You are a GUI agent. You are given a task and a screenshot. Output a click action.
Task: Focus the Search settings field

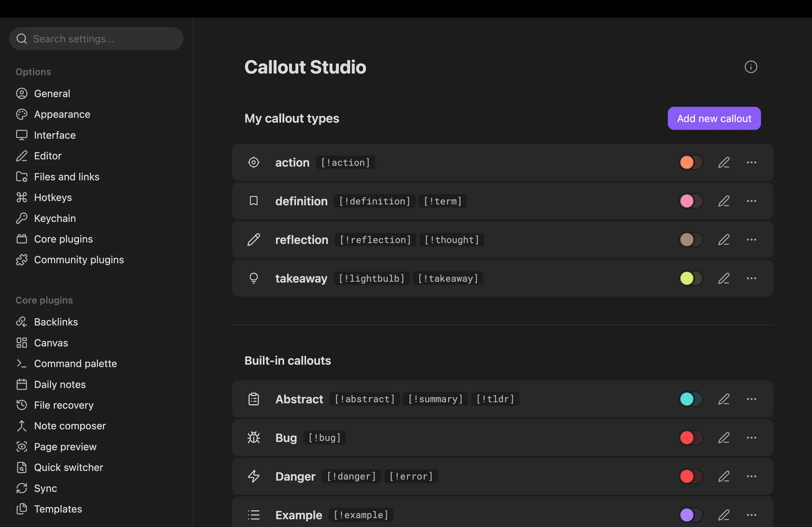pyautogui.click(x=96, y=38)
